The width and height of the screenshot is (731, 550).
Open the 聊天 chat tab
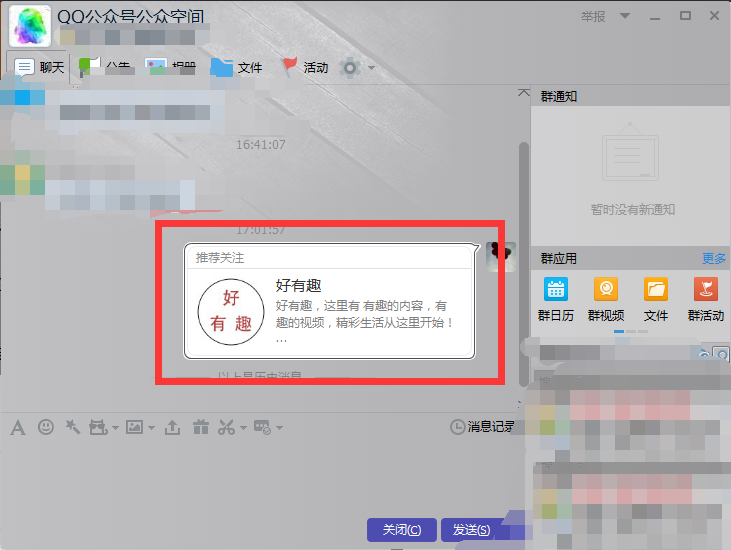pyautogui.click(x=38, y=68)
